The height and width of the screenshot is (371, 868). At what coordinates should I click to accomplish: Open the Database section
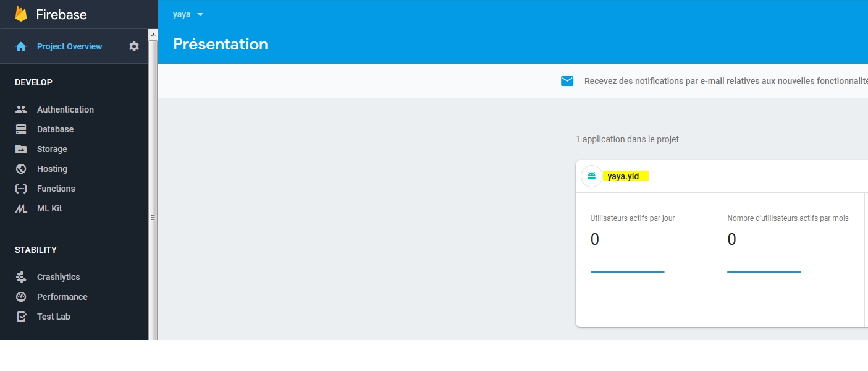tap(55, 129)
